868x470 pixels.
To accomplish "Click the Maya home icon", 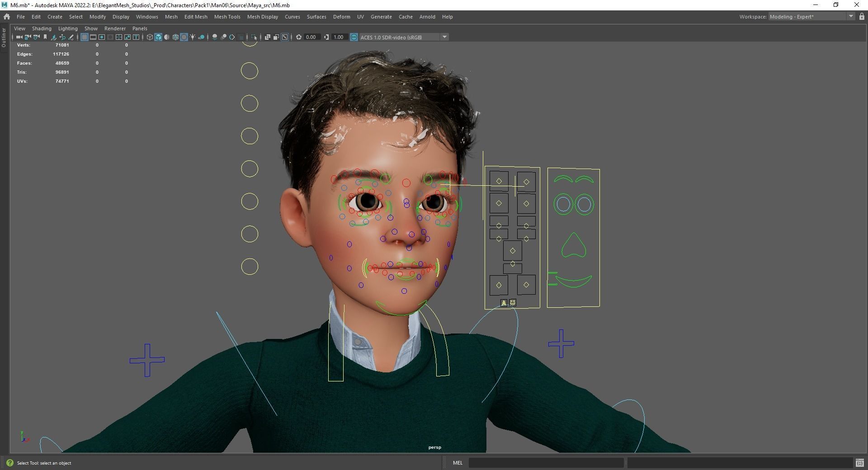I will tap(7, 16).
